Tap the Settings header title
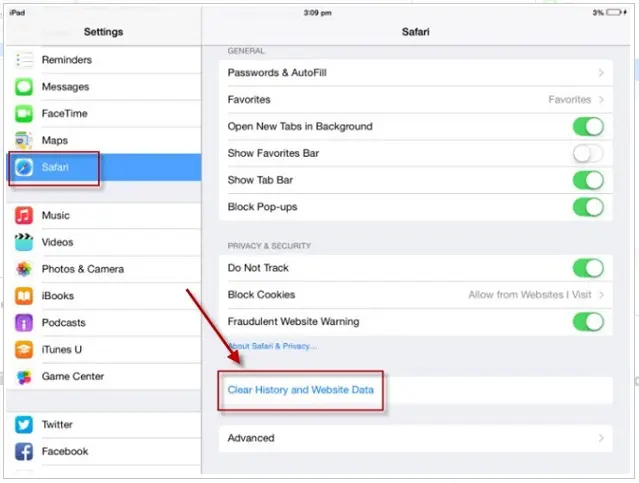The image size is (639, 483). [104, 32]
